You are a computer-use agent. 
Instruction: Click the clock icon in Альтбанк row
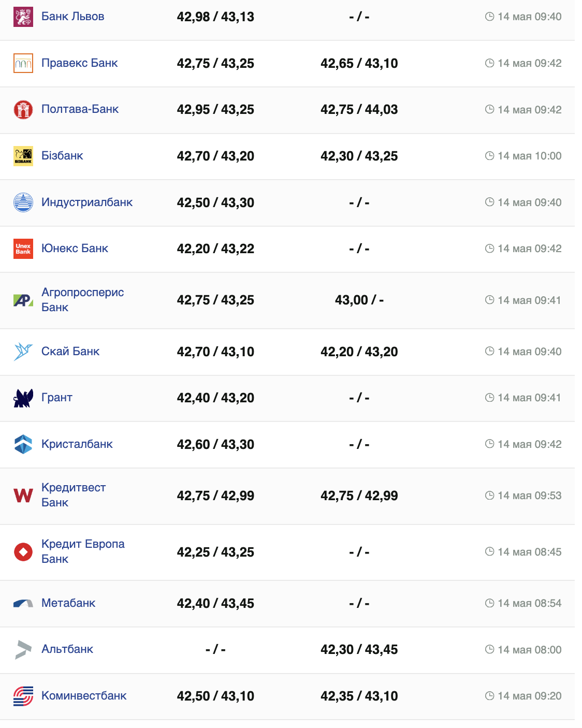click(x=489, y=649)
